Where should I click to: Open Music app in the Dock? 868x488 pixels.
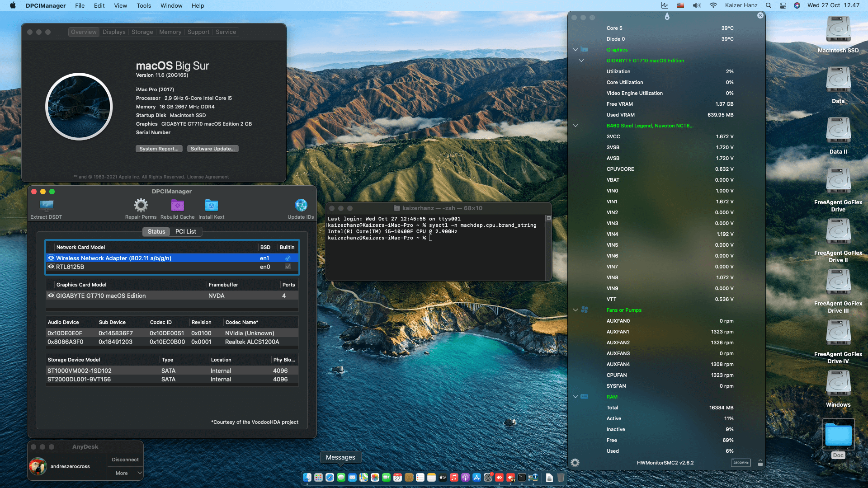(x=454, y=478)
